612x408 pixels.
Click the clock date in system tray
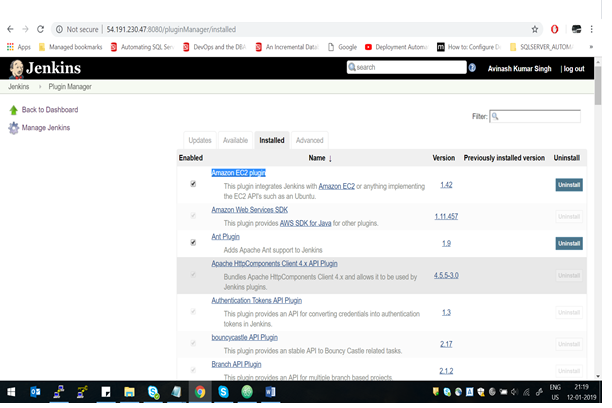click(x=582, y=397)
